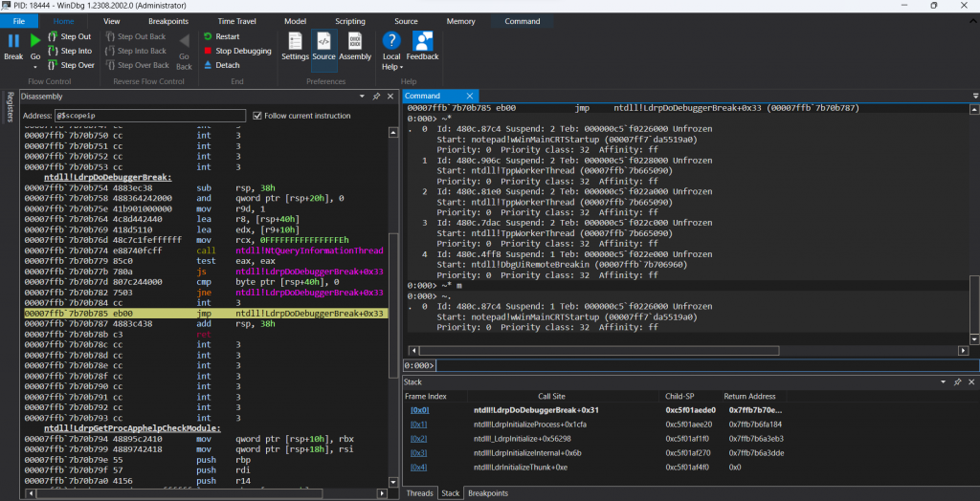Click the Go Back arrow icon

pyautogui.click(x=184, y=41)
